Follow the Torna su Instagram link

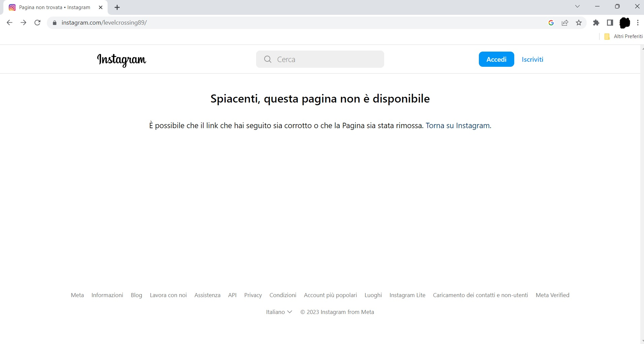[x=458, y=126]
